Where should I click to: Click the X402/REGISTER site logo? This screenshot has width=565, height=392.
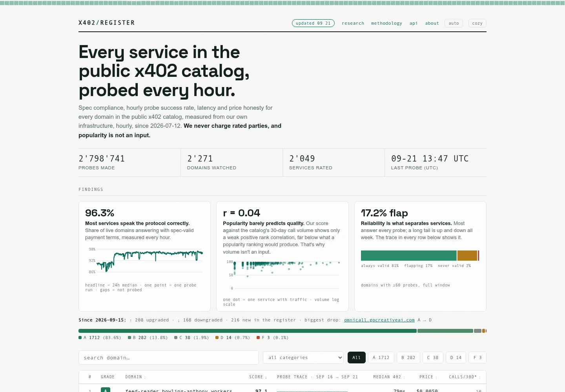107,23
